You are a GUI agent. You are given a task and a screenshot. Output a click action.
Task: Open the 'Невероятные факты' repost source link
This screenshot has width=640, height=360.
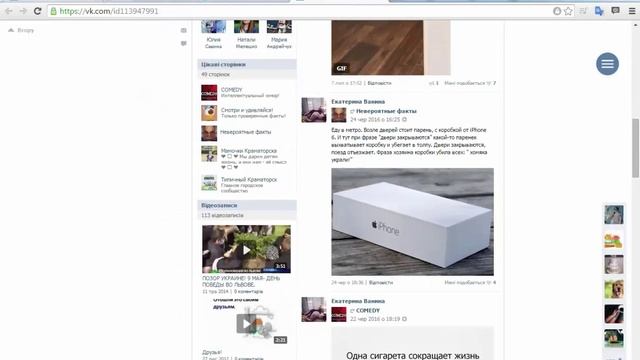tap(386, 111)
